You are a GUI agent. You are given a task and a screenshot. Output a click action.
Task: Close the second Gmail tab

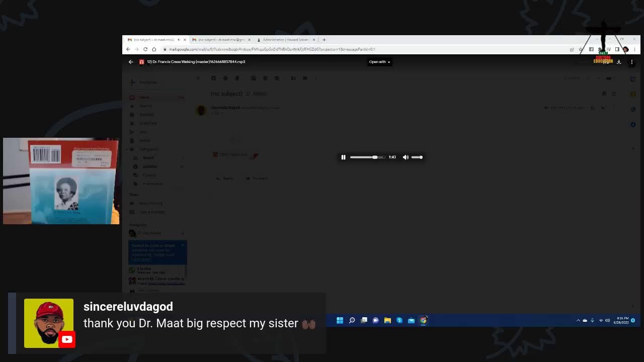click(249, 40)
